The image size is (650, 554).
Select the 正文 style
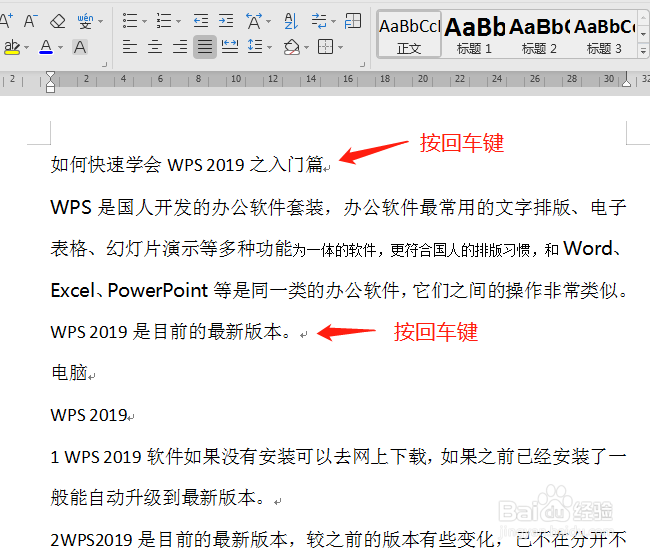(x=410, y=34)
